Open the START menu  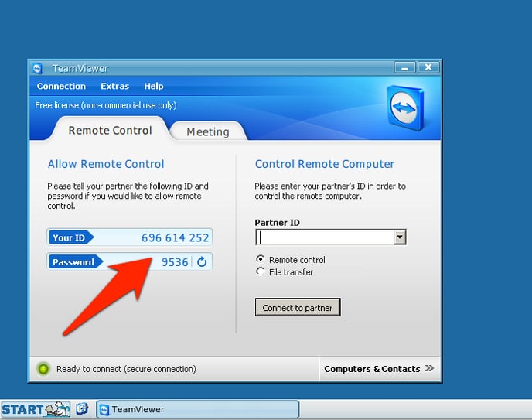pos(36,409)
